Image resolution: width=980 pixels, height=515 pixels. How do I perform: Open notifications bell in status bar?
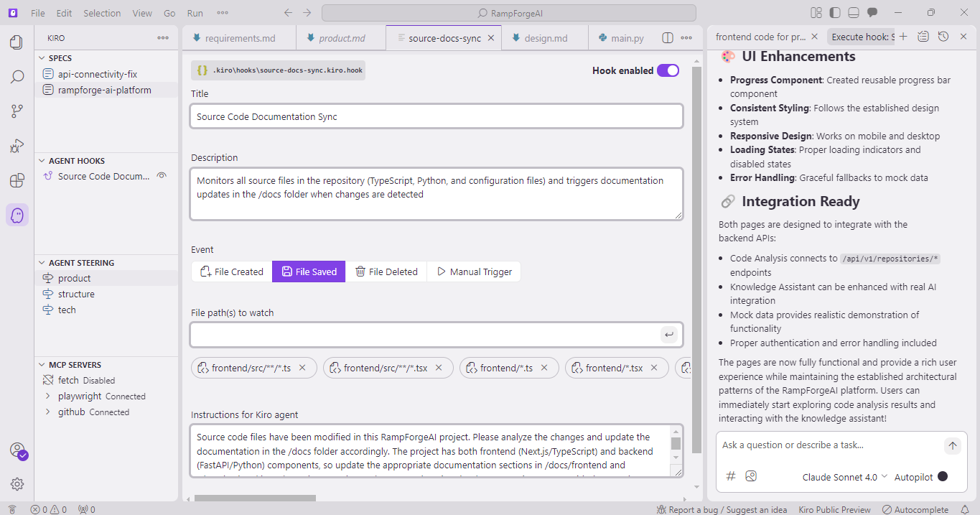965,509
